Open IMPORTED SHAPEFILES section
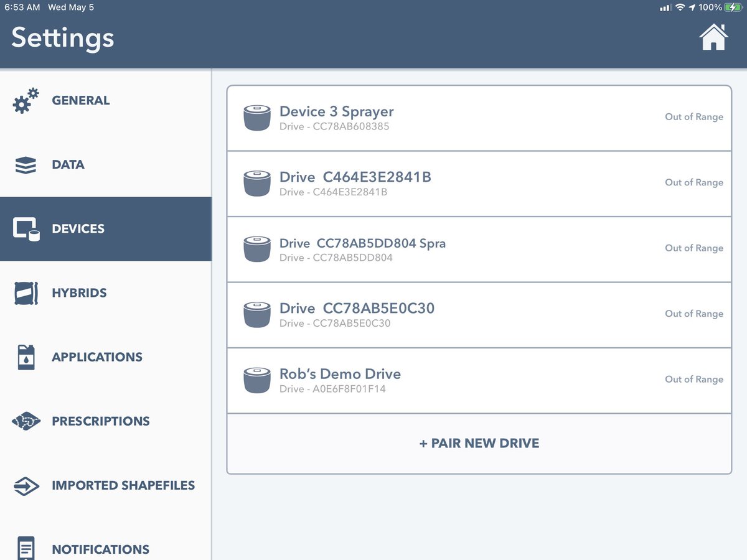Viewport: 747px width, 560px height. pos(106,485)
